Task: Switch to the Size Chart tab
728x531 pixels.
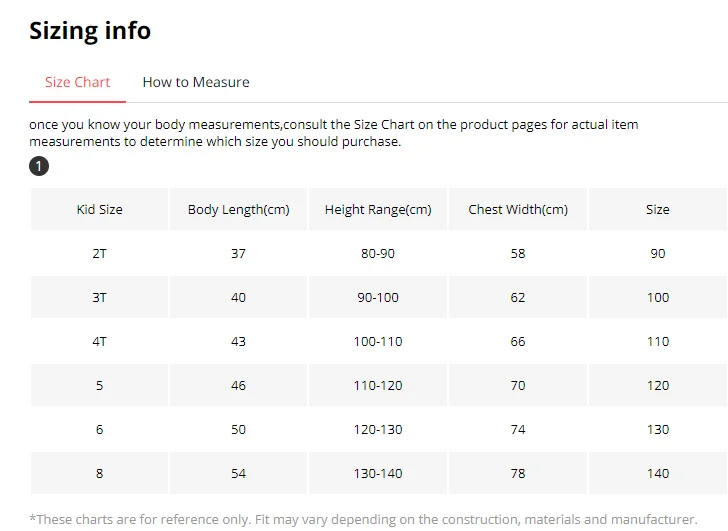Action: coord(78,82)
